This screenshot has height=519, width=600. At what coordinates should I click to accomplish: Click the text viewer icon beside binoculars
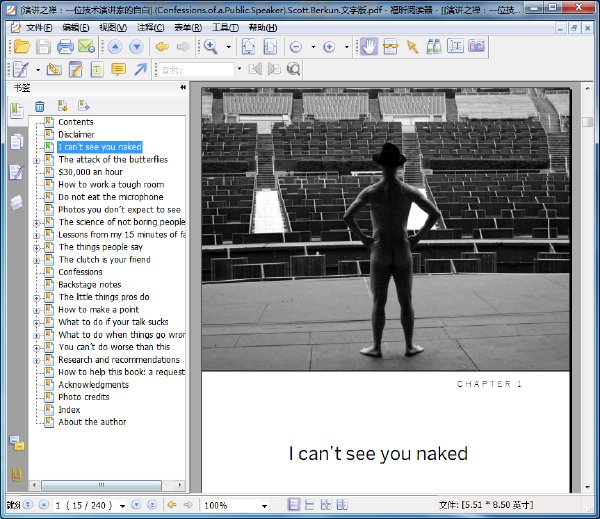[x=455, y=46]
